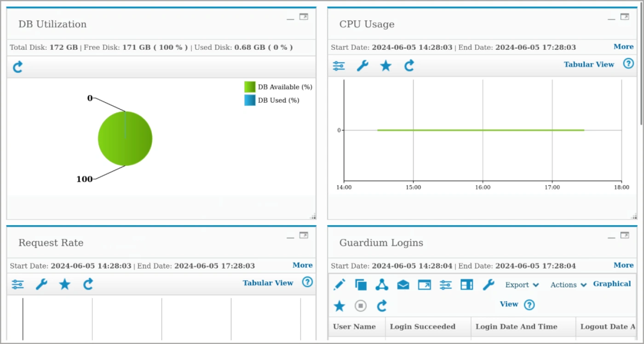The height and width of the screenshot is (344, 644).
Task: Click the '172 GB' total disk value
Action: (63, 47)
